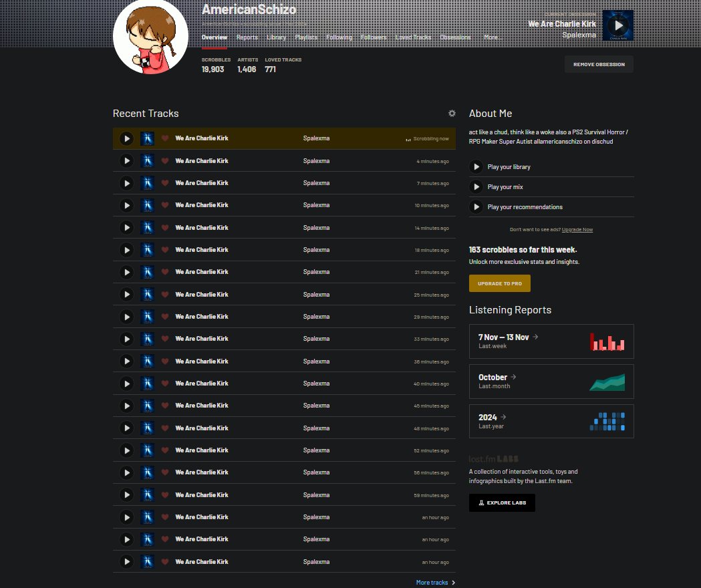Toggle the heart on the 29 minutes ago track
Viewport: 701px width, 588px height.
[x=165, y=317]
